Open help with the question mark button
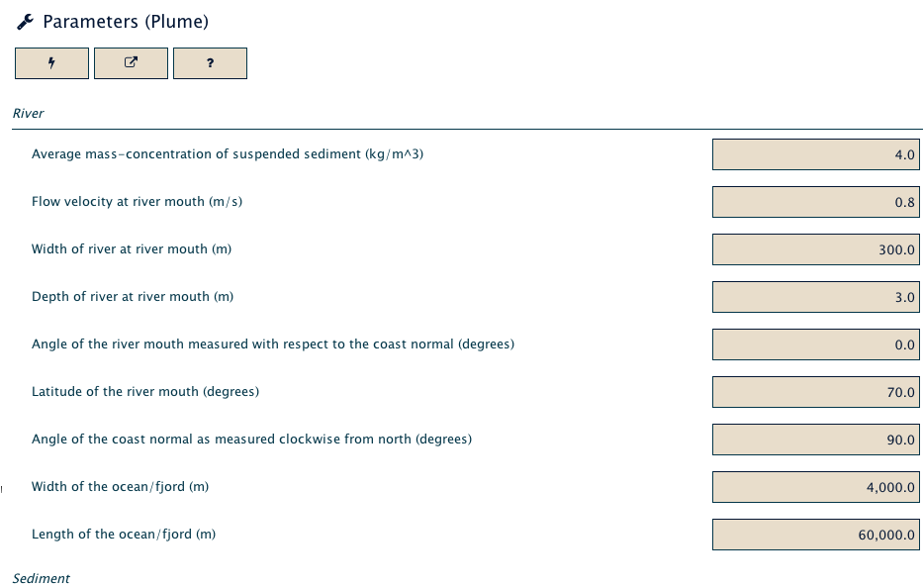Image resolution: width=924 pixels, height=588 pixels. [210, 63]
